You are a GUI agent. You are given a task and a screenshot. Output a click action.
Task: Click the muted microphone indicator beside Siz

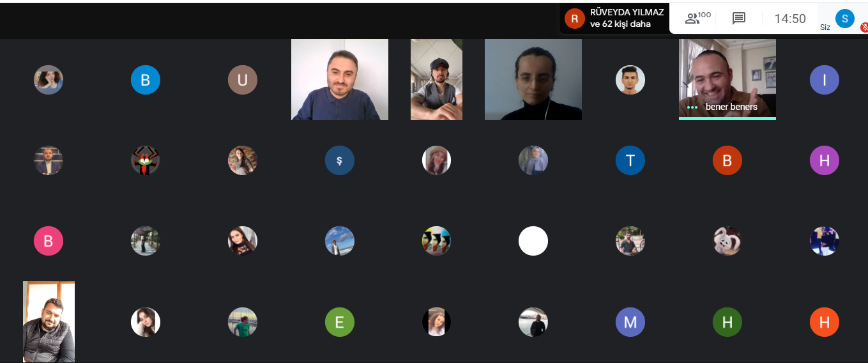864,27
